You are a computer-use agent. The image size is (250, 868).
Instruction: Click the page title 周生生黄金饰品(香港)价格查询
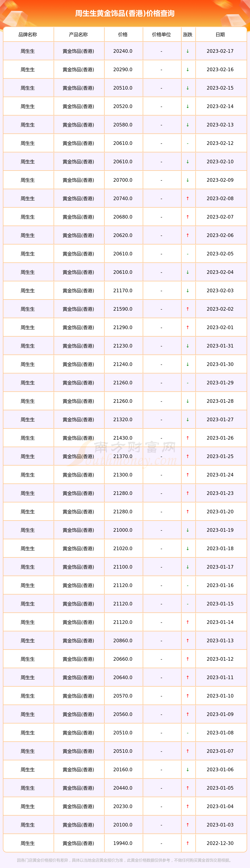125,13
